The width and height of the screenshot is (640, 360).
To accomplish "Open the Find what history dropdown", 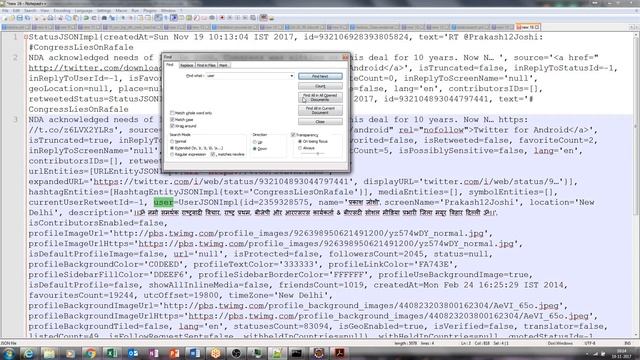I will (x=291, y=76).
